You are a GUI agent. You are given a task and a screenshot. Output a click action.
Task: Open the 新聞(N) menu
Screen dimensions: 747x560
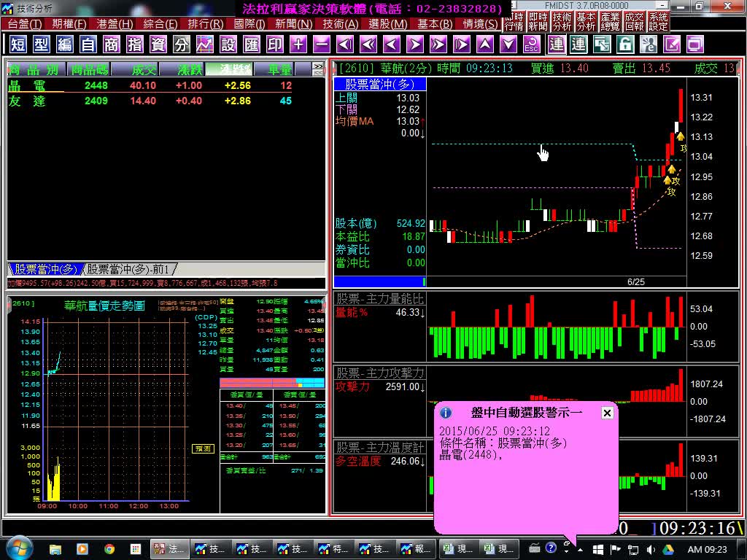point(293,24)
